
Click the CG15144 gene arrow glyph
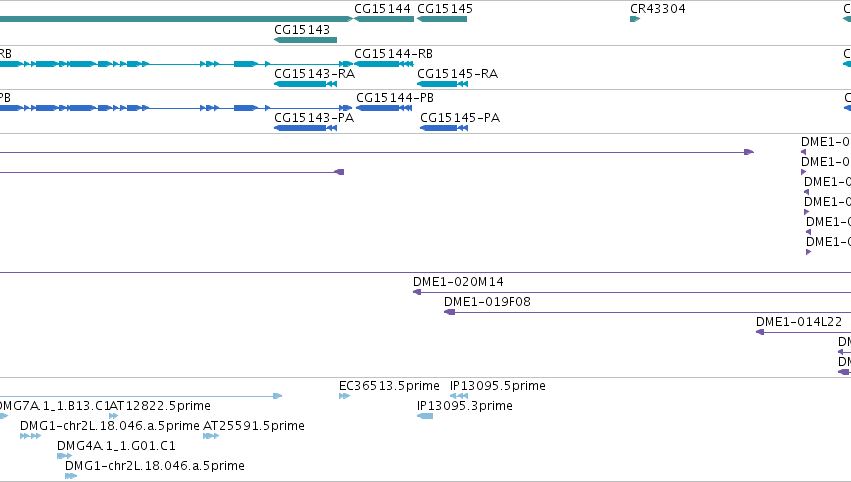[x=384, y=19]
